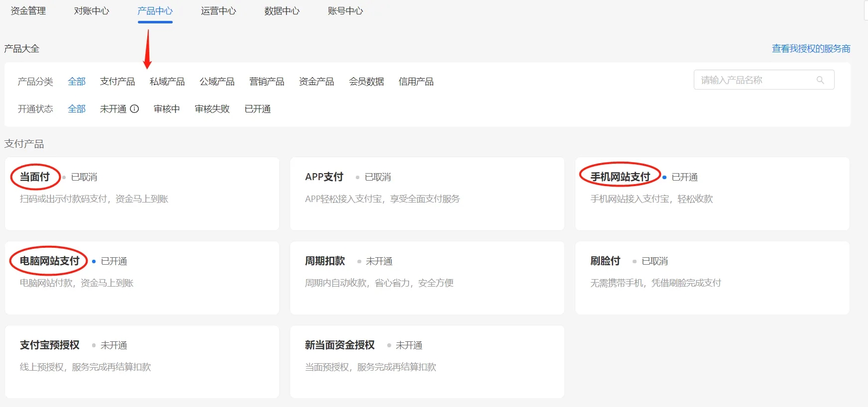The image size is (868, 407).
Task: Click the 未开通 status beside 新当面资金授权
Action: 409,345
